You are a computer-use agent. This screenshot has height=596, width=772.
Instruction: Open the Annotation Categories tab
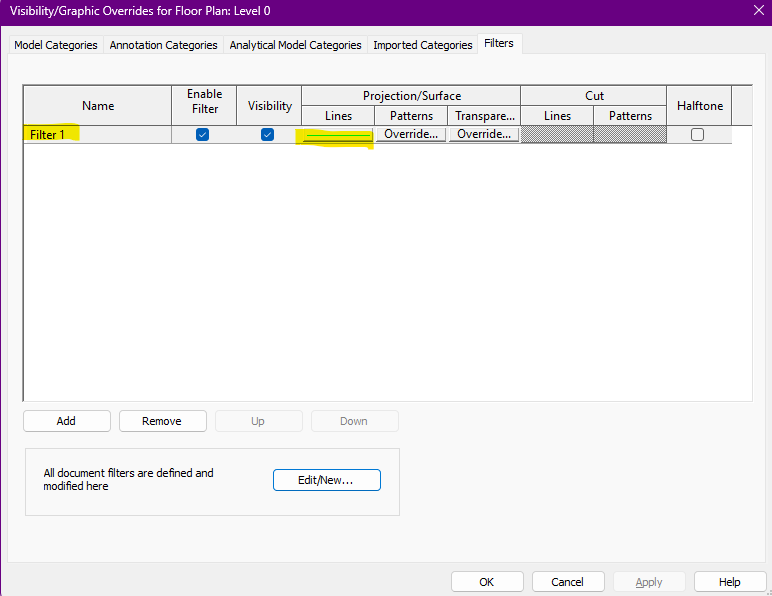click(163, 45)
